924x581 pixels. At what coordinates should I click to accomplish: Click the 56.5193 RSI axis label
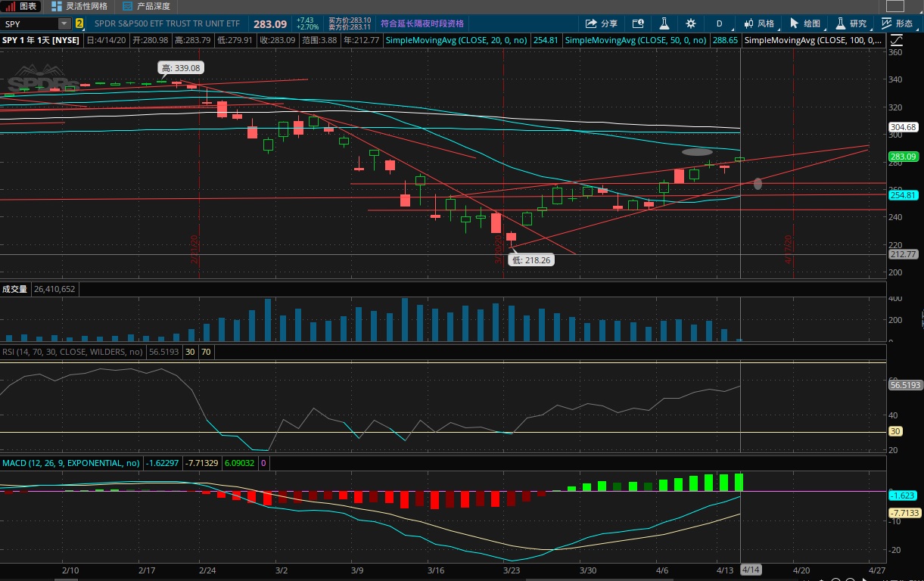(x=905, y=385)
